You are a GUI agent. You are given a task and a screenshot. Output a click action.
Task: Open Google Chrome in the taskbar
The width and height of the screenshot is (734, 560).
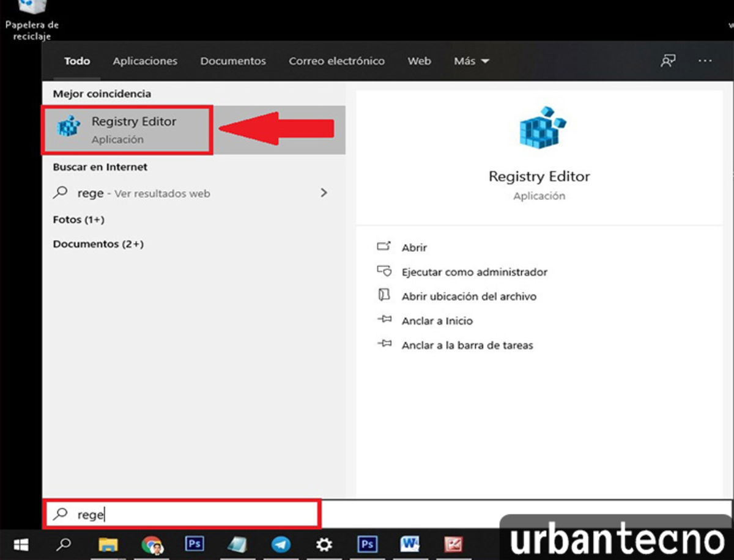(152, 544)
